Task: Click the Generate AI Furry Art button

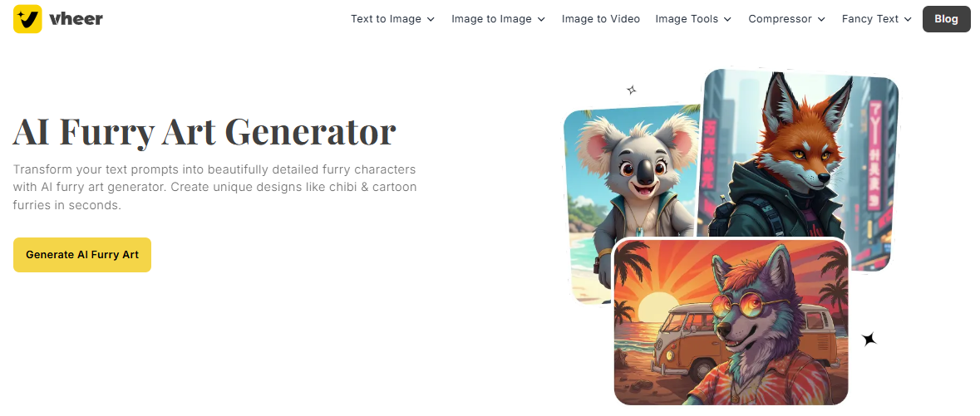Action: tap(82, 255)
